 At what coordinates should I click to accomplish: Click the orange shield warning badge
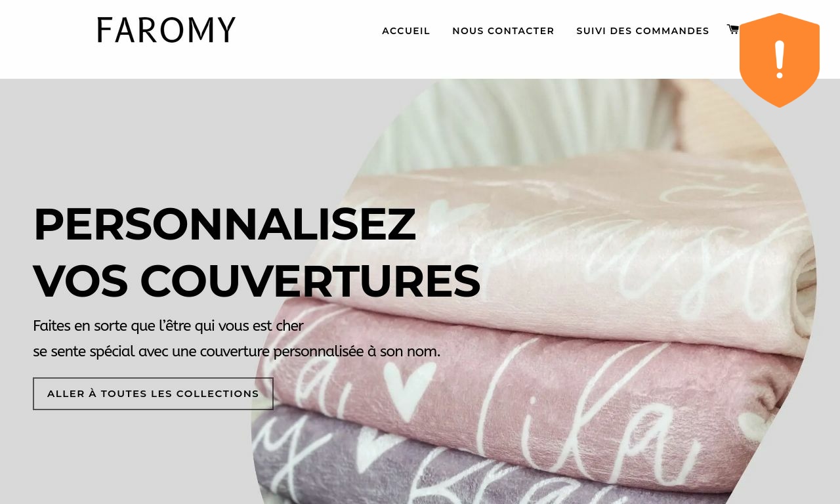click(780, 60)
